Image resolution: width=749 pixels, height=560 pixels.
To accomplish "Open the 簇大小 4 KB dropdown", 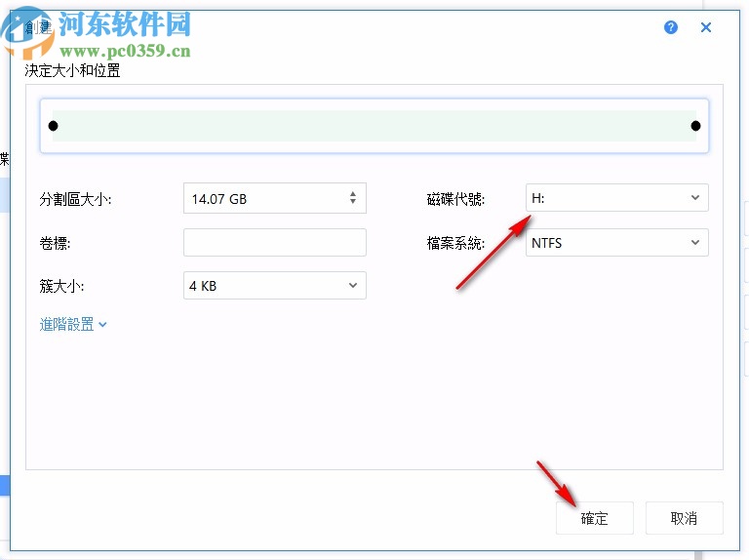I will pos(275,286).
